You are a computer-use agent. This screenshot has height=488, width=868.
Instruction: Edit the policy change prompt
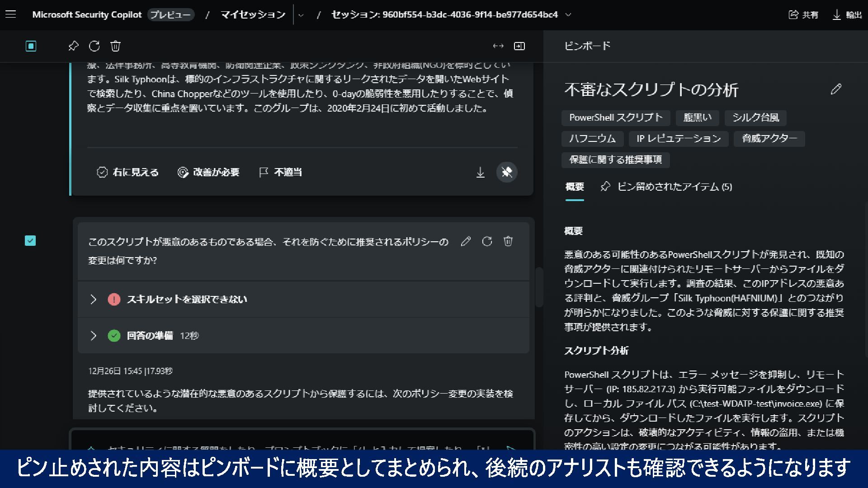click(x=466, y=241)
